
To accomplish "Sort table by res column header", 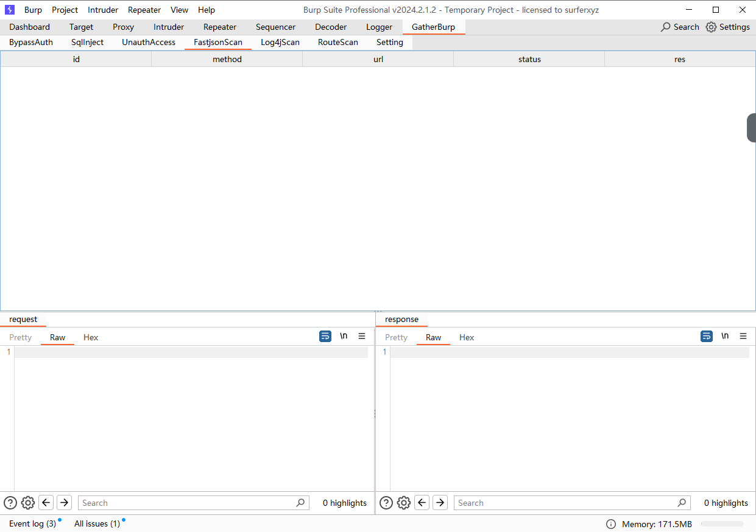I will pos(680,59).
